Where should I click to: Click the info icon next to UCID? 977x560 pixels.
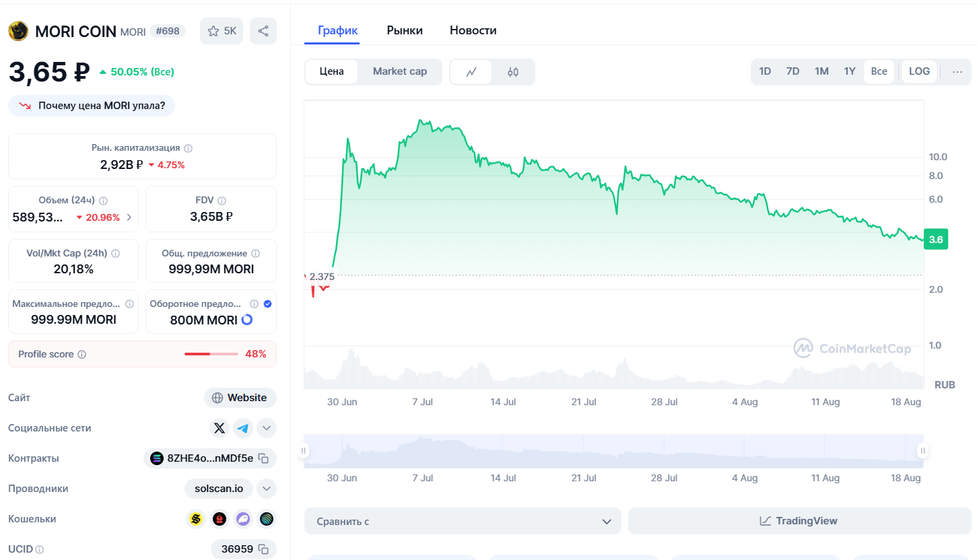[x=40, y=550]
